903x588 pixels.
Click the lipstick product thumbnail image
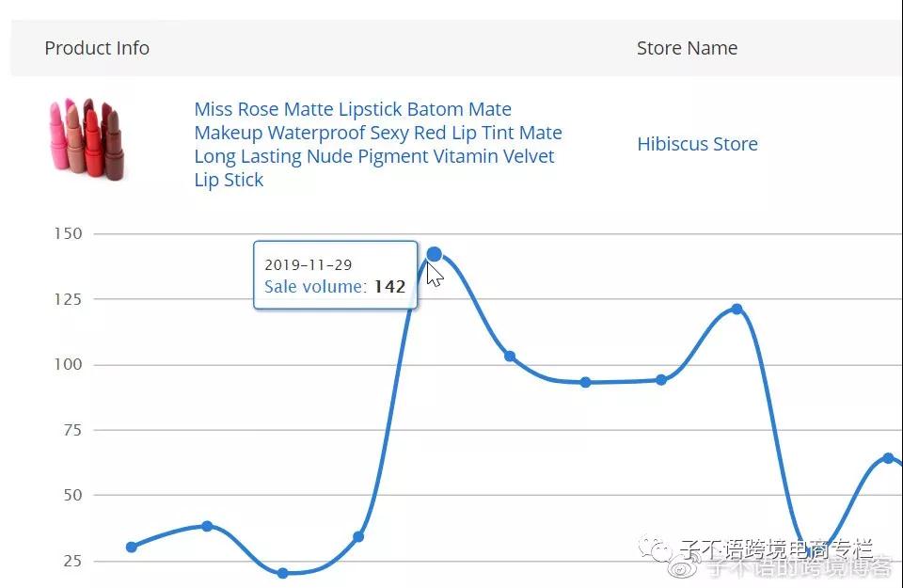[x=87, y=139]
